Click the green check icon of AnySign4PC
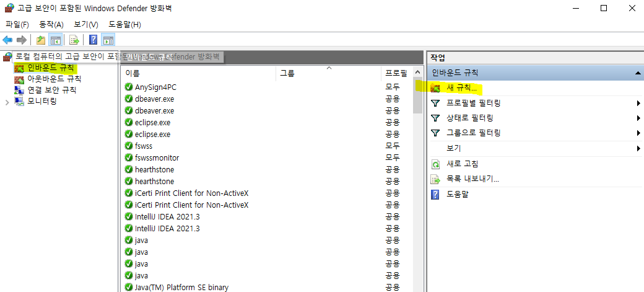 click(x=129, y=87)
